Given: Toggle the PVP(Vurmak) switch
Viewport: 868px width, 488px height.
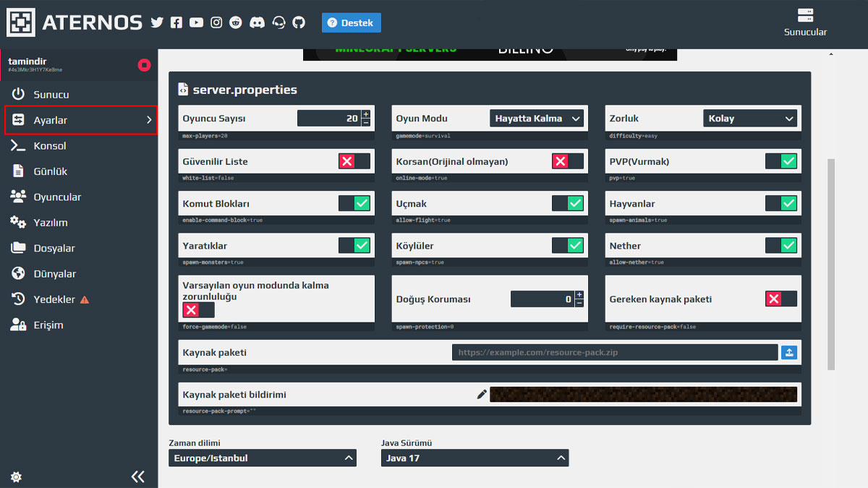Looking at the screenshot, I should tap(780, 161).
